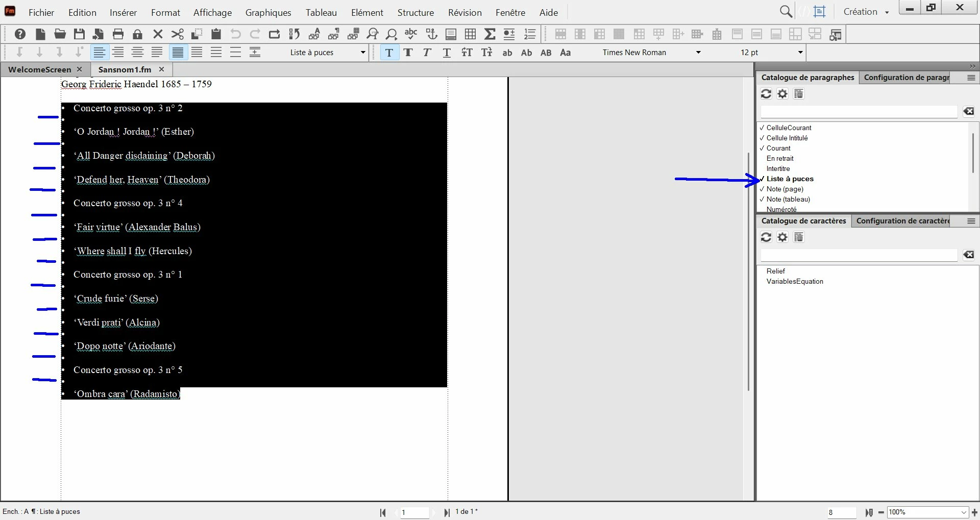
Task: Collapse the right panels double-arrow
Action: pos(972,66)
